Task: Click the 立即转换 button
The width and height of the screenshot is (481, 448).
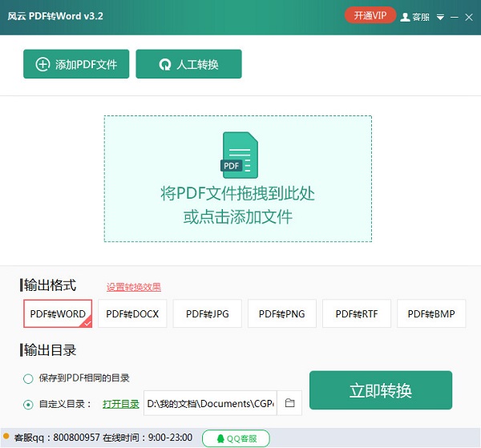Action: point(381,390)
